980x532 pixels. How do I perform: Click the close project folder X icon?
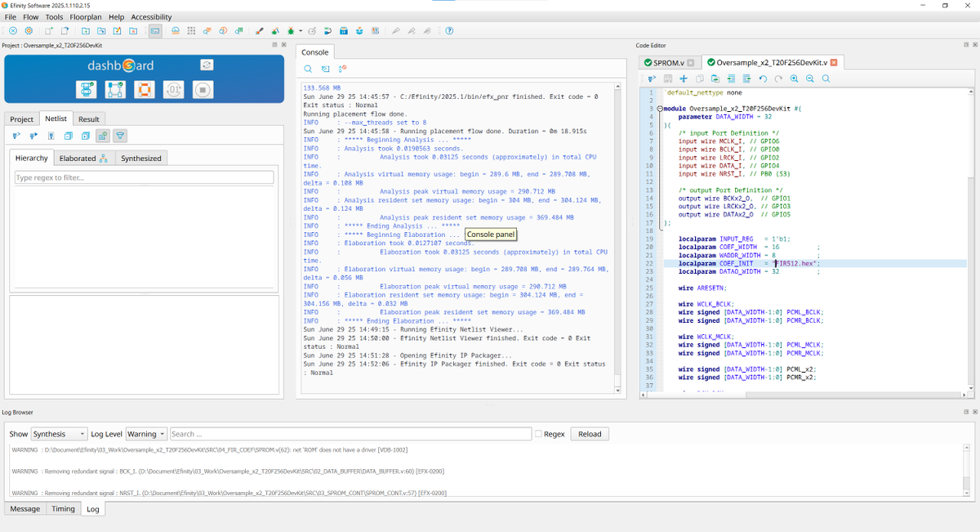click(132, 31)
